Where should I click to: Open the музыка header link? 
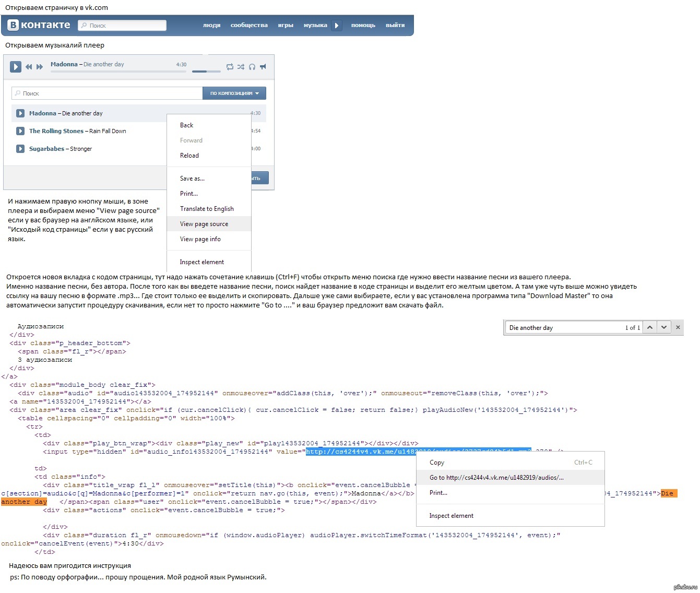315,25
